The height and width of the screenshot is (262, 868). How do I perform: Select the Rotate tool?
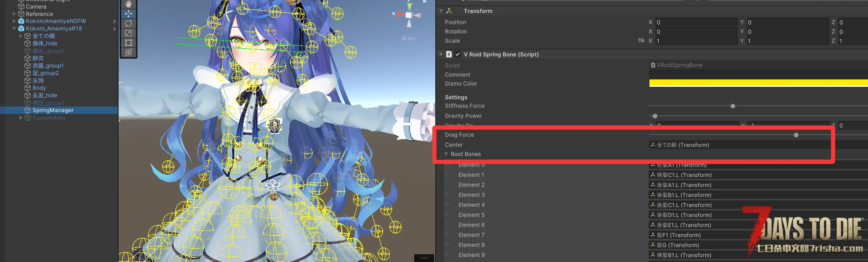129,23
